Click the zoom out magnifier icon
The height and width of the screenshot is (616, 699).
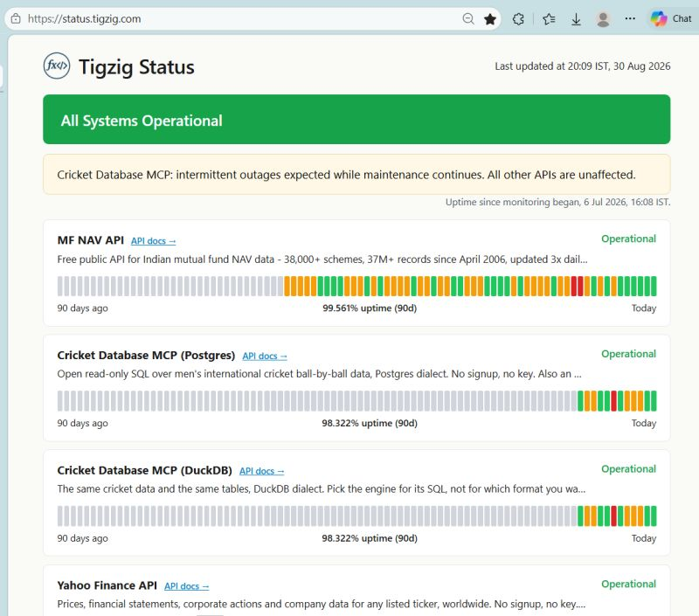[x=468, y=18]
